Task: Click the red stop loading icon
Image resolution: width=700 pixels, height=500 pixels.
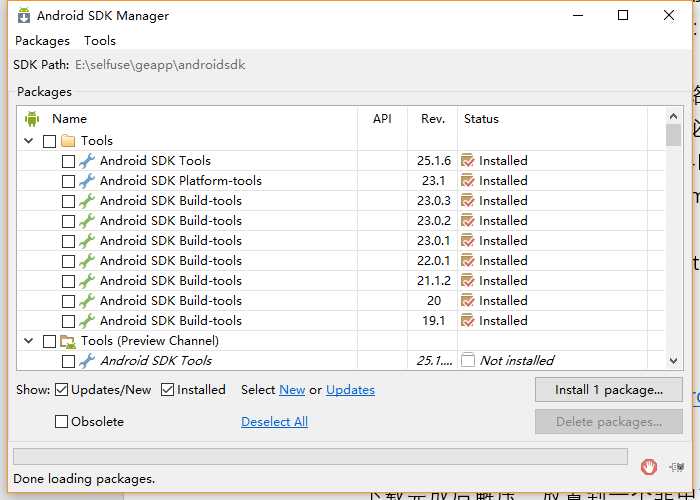Action: (x=649, y=466)
